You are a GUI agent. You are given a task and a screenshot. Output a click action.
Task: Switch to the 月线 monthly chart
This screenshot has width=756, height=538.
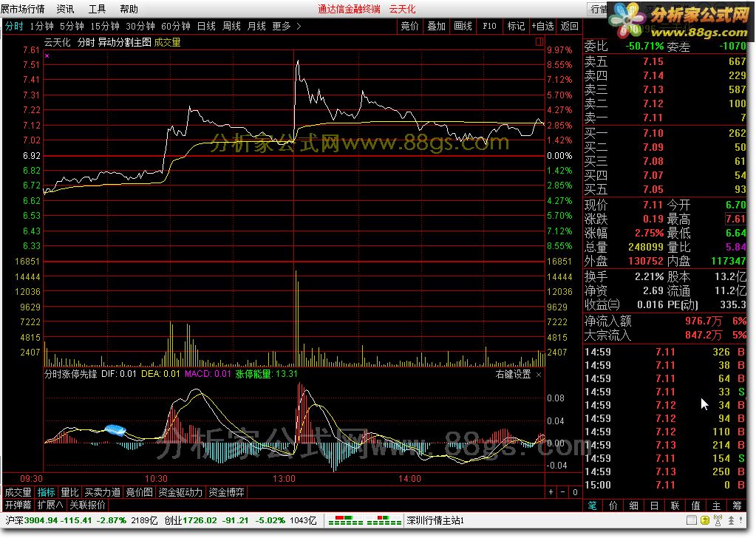pyautogui.click(x=256, y=26)
